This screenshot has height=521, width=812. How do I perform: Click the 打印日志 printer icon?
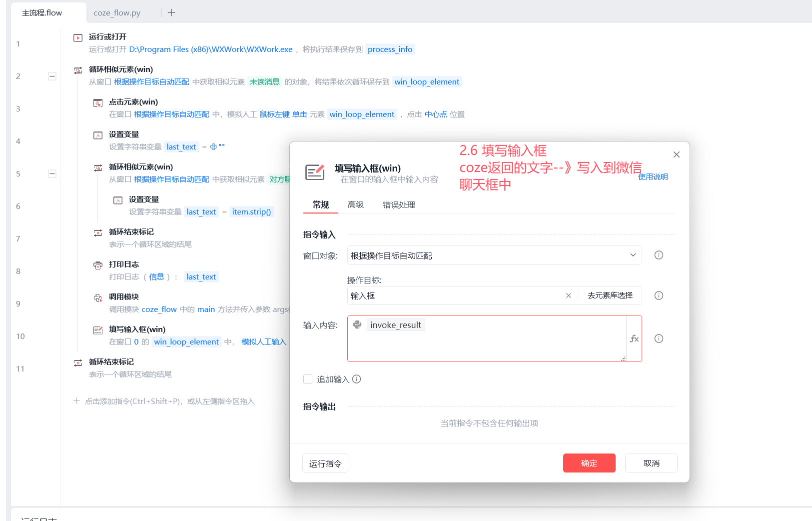click(98, 265)
